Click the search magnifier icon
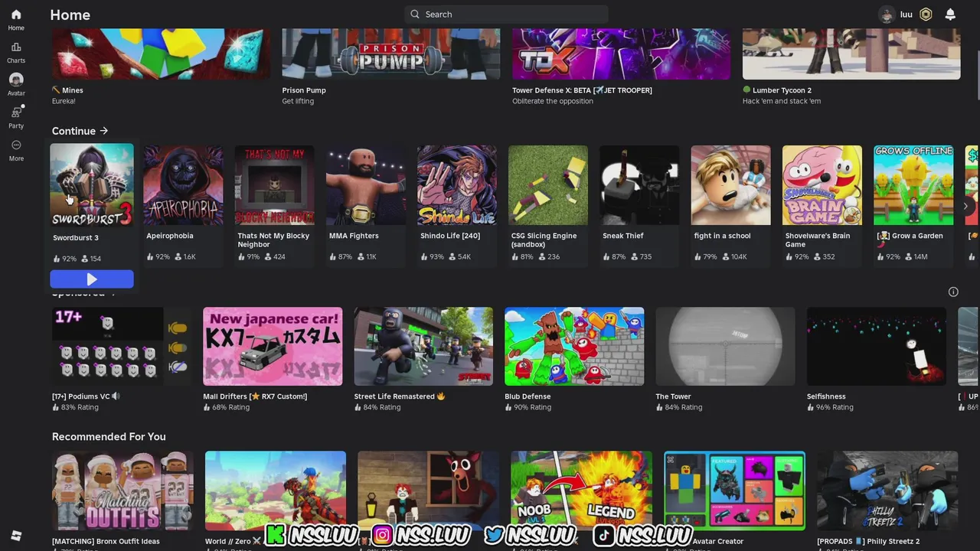The height and width of the screenshot is (551, 980). 415,14
